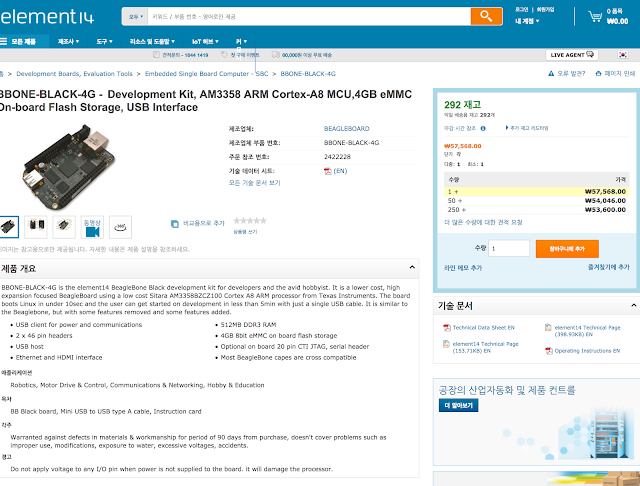Select the second product thumbnail image

point(36,227)
